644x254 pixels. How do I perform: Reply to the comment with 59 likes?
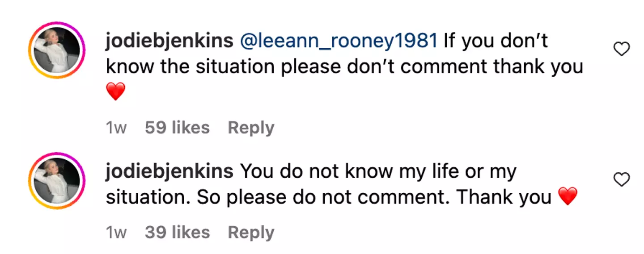[251, 128]
